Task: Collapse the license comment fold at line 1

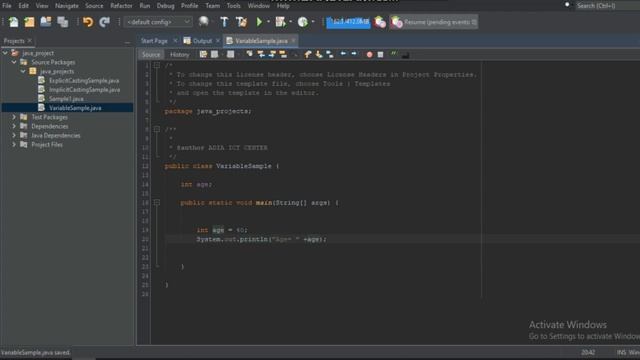Action: (x=157, y=65)
